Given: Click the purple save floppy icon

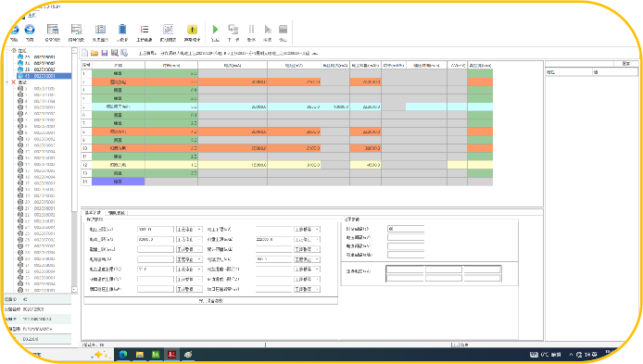Looking at the screenshot, I should tap(104, 53).
